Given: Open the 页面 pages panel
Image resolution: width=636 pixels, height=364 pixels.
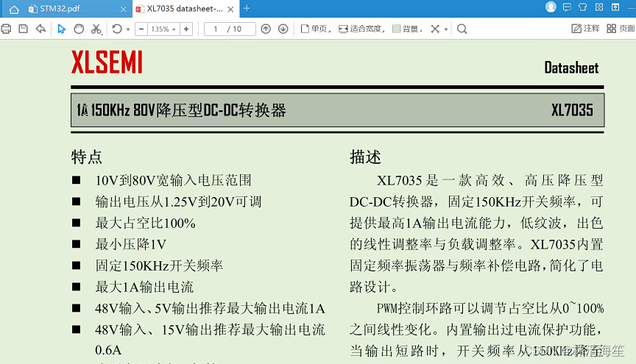Looking at the screenshot, I should pyautogui.click(x=621, y=29).
